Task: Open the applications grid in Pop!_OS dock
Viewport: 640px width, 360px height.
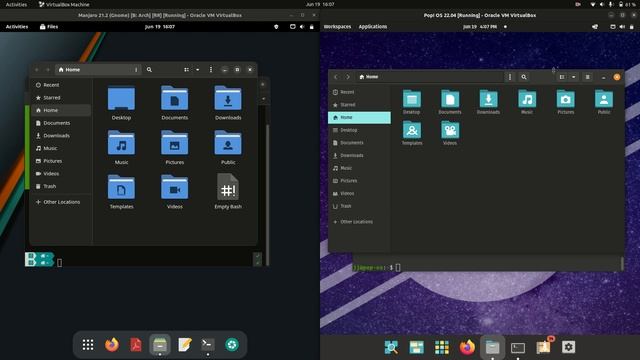Action: coord(442,347)
